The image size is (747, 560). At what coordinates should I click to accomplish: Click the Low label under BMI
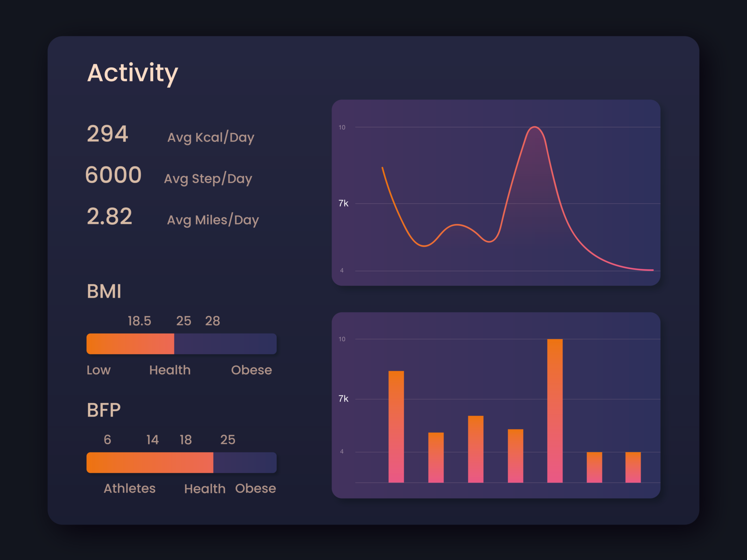[x=99, y=370]
